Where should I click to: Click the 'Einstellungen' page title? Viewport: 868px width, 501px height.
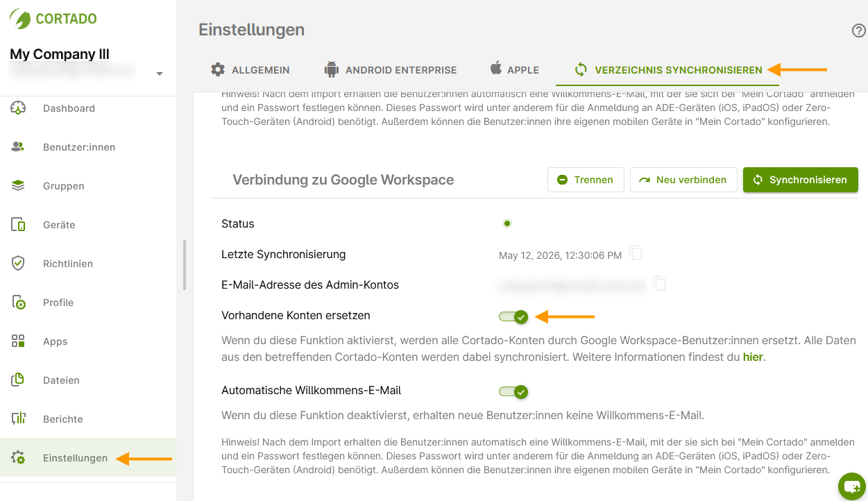251,30
